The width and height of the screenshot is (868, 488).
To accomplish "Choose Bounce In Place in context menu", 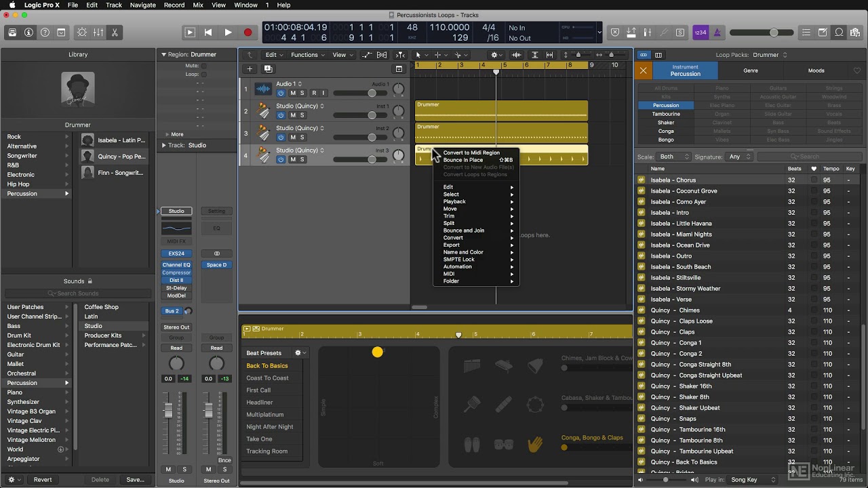I will click(x=476, y=160).
